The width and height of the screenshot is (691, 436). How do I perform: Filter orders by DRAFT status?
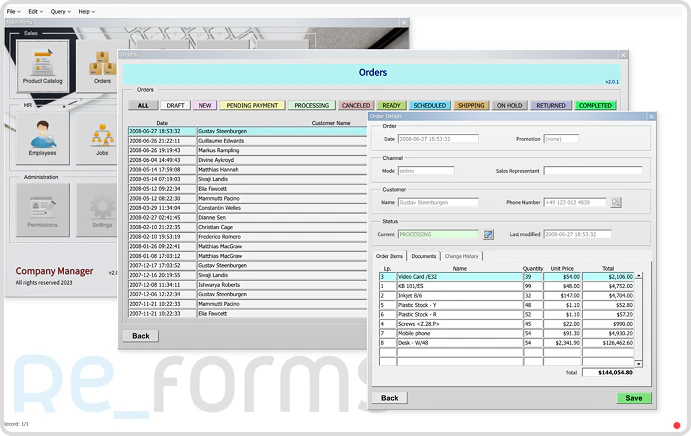(175, 105)
